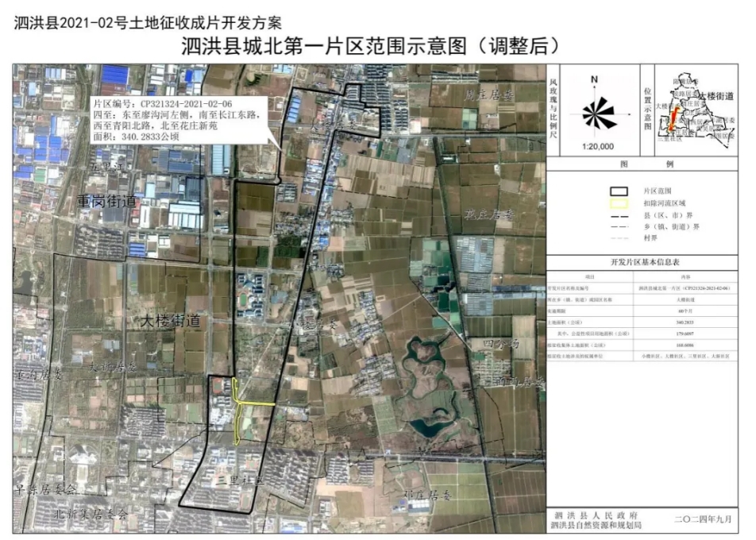Click the 项目 column header in the info table
Screen dimensions: 756x540
pos(590,277)
